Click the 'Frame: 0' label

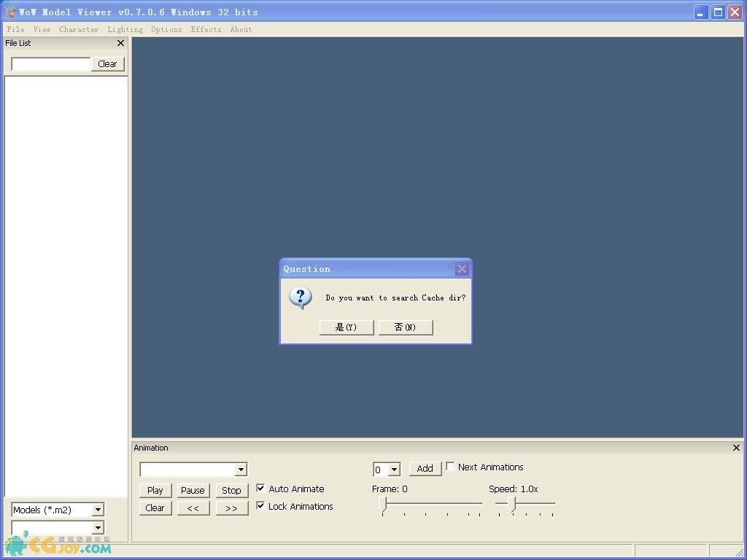coord(390,489)
